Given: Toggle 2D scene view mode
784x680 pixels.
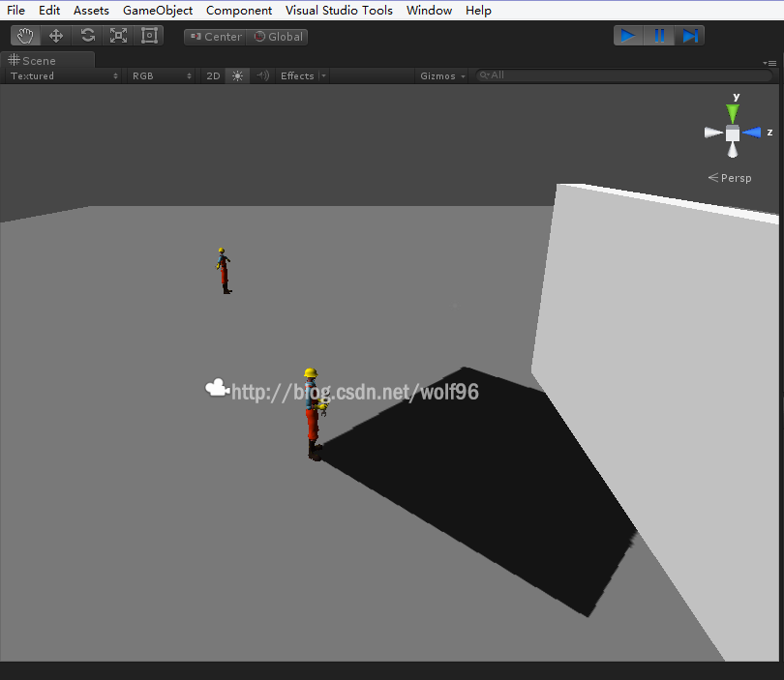Looking at the screenshot, I should point(213,76).
